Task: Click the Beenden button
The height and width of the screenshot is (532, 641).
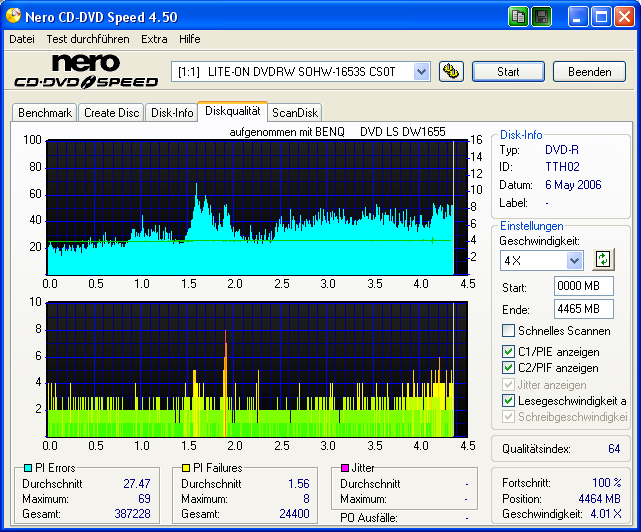Action: [x=589, y=72]
